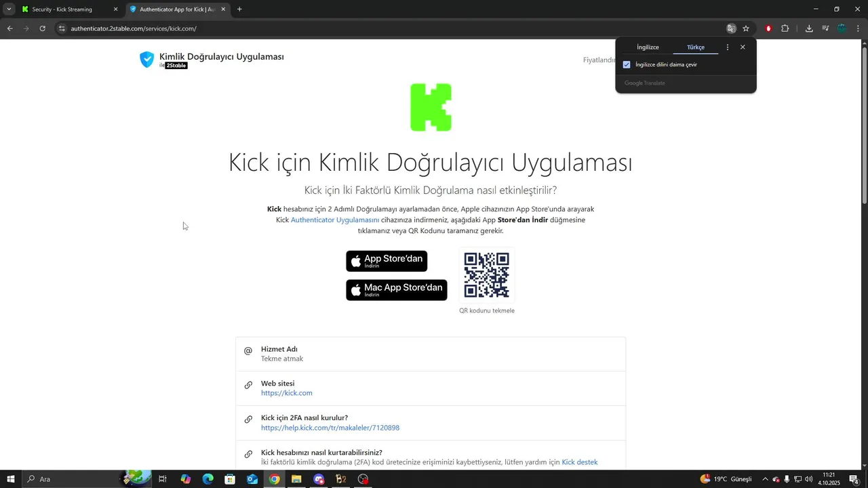Open the Chrome profile avatar
This screenshot has height=488, width=868.
842,28
